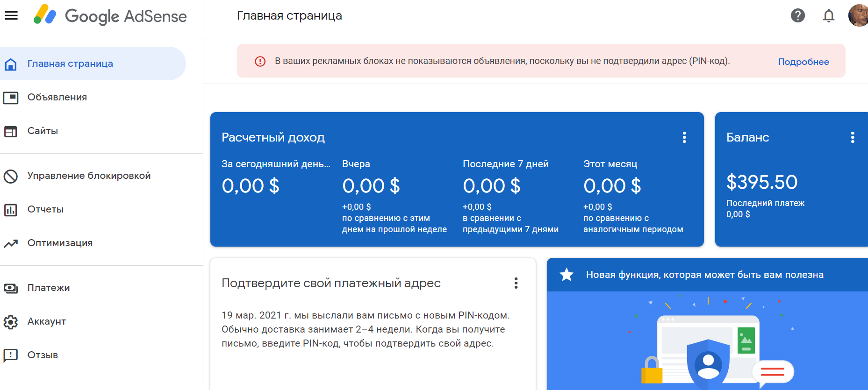Click the payments icon beside Платежи
Screen dimensions: 868x390
tap(11, 288)
